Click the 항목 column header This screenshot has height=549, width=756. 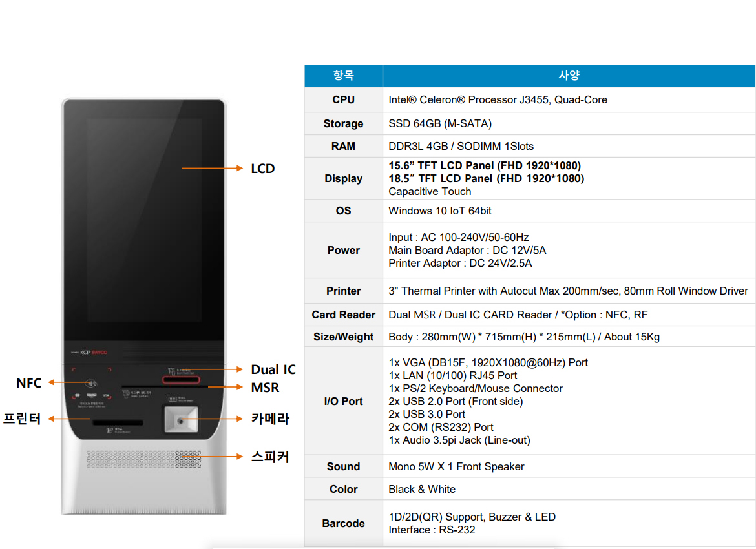(x=343, y=76)
